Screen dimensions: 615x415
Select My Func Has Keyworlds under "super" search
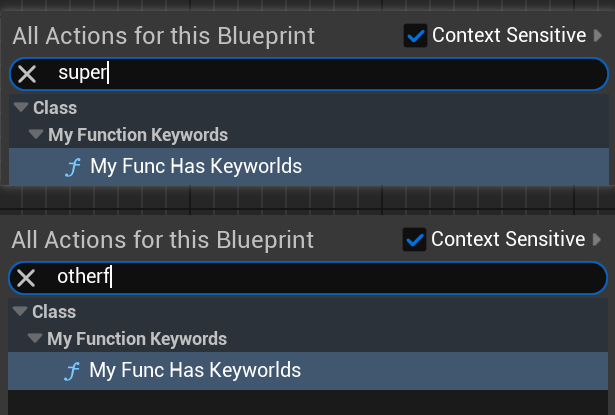196,167
